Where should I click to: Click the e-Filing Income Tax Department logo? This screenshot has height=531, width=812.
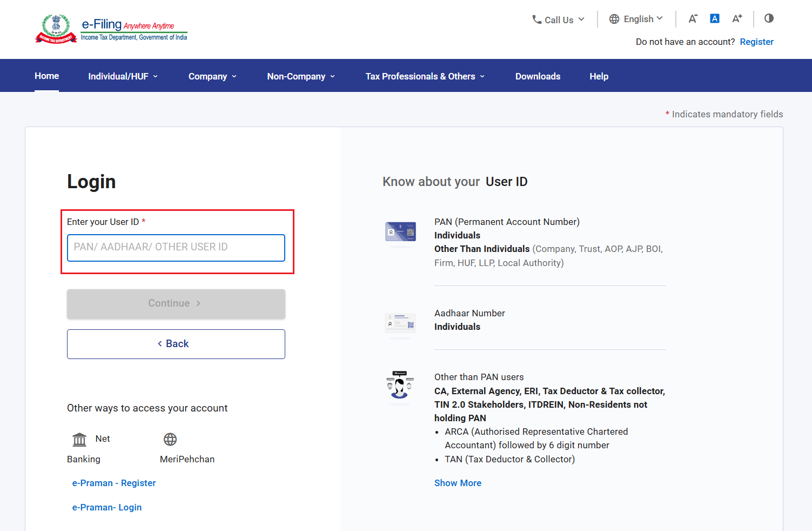coord(111,29)
